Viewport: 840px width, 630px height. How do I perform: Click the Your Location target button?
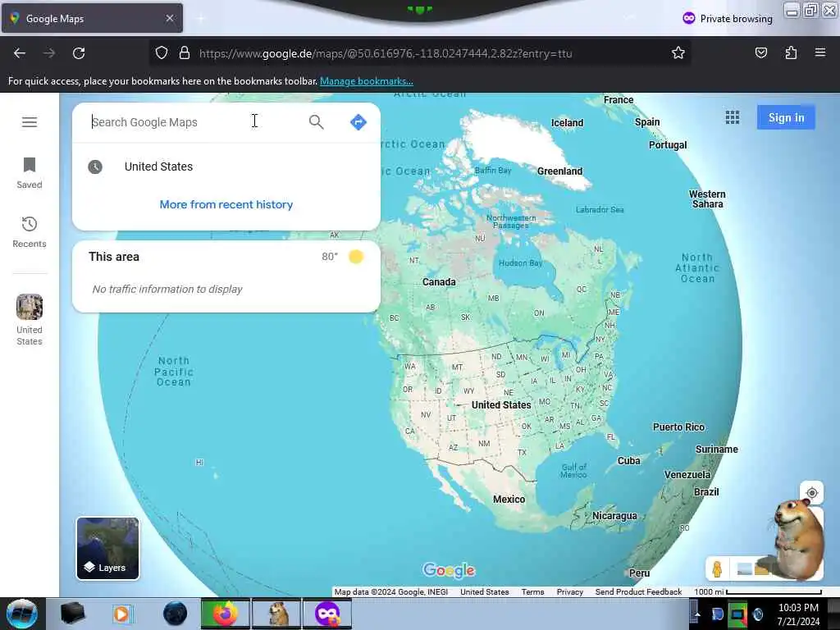pos(811,493)
